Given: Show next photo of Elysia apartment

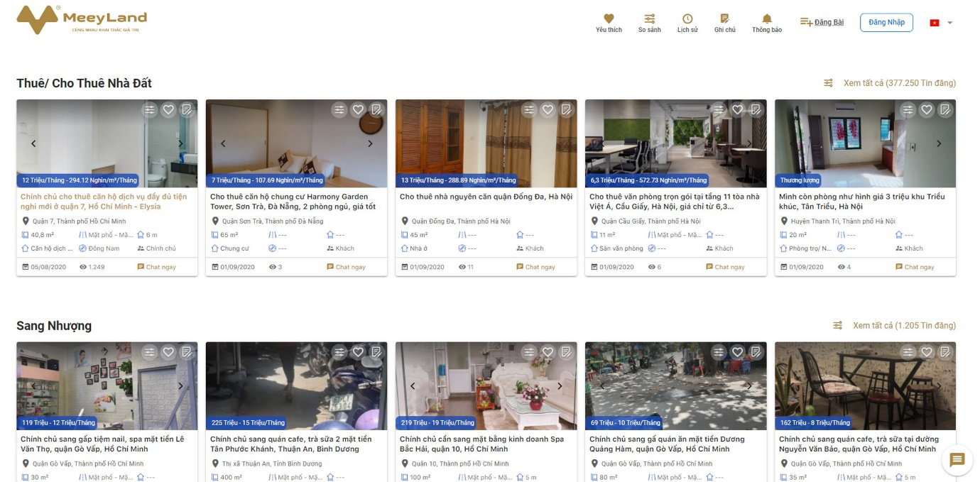Looking at the screenshot, I should pyautogui.click(x=180, y=143).
